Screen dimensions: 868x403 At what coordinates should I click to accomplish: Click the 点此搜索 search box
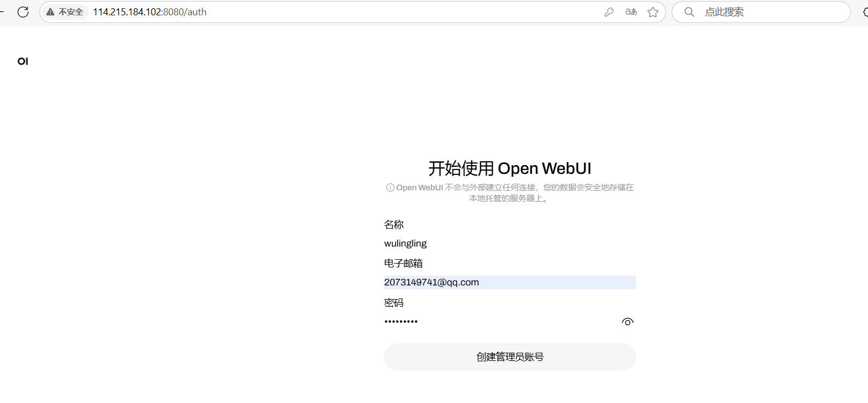(x=761, y=12)
